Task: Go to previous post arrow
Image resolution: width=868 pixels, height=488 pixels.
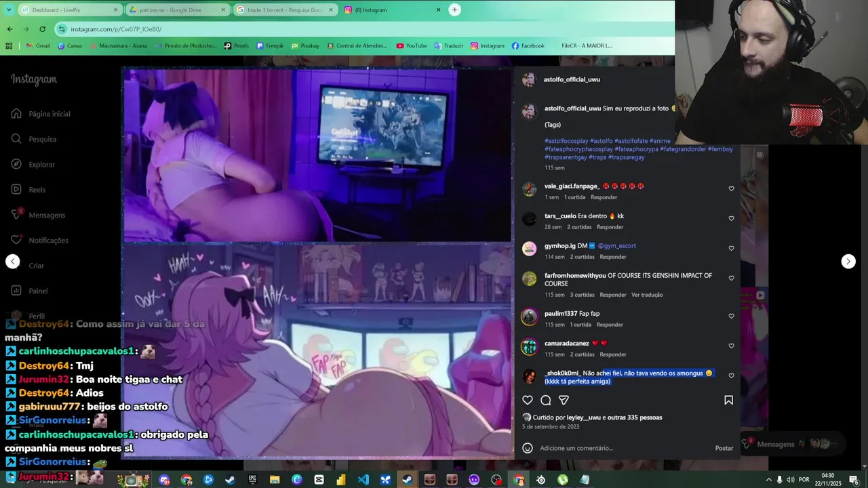Action: tap(13, 262)
